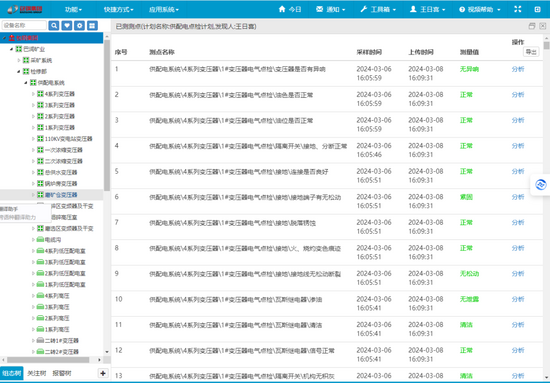Click the search magnifier button in device panel

click(x=54, y=26)
